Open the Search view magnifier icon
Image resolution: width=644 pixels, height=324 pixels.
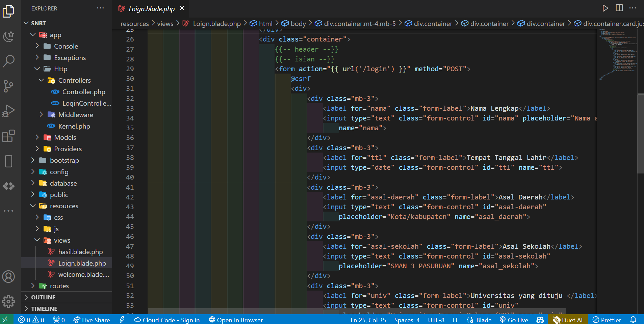(x=8, y=61)
